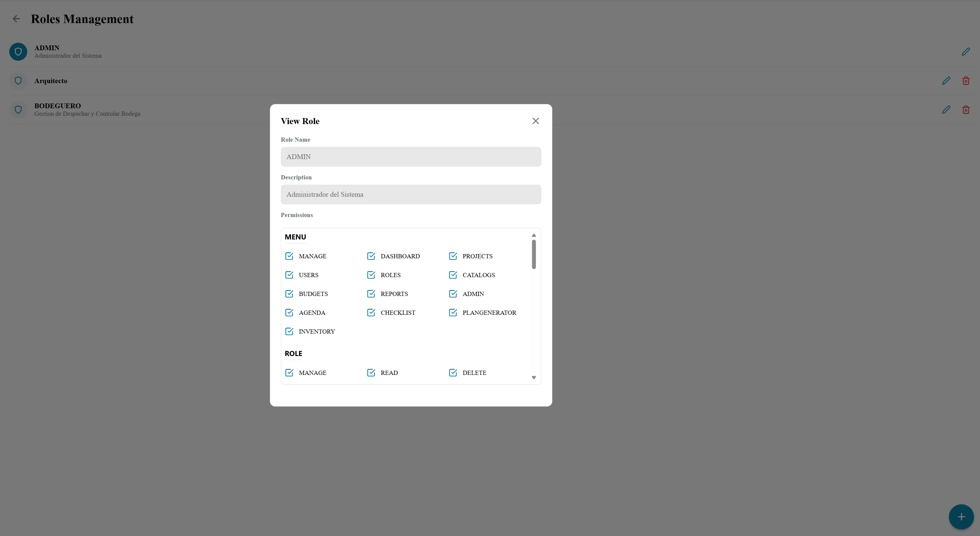The width and height of the screenshot is (980, 536).
Task: Toggle MENU MANAGE permission checkbox
Action: [289, 256]
